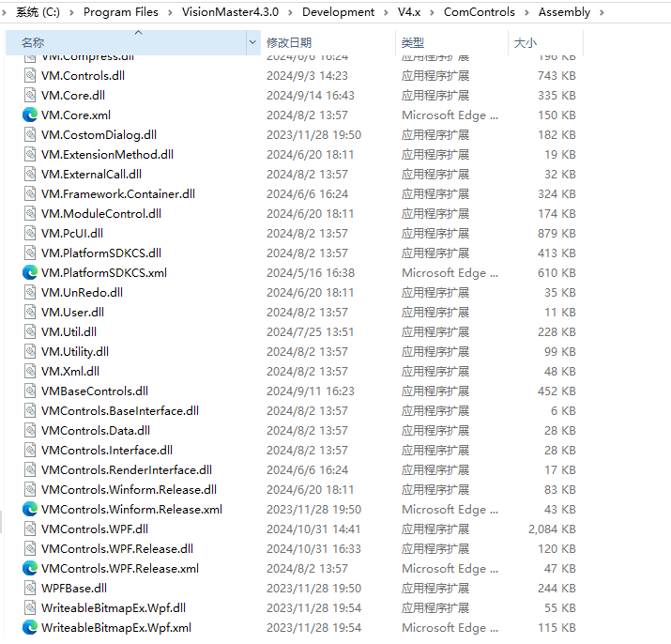Expand the chevron after 系统 (C:)
The width and height of the screenshot is (671, 644).
pyautogui.click(x=71, y=12)
